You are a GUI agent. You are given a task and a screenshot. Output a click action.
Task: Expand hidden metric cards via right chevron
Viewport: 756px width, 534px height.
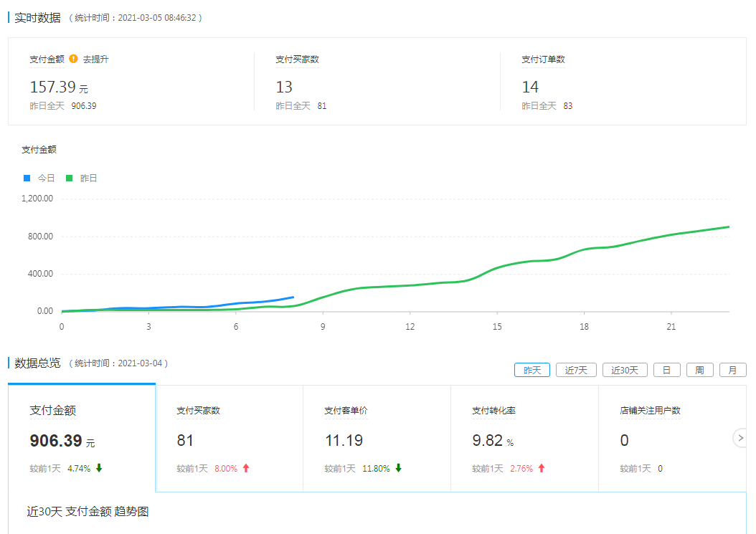pyautogui.click(x=740, y=438)
